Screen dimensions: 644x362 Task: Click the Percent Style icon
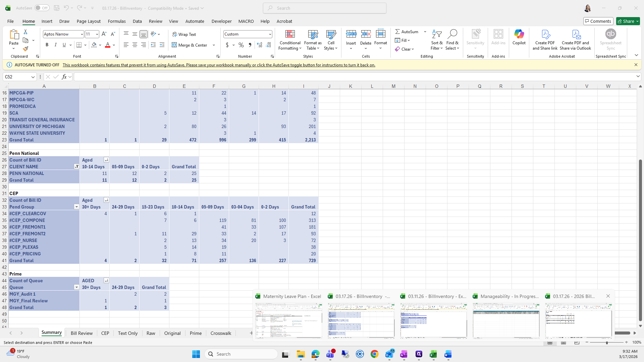241,45
